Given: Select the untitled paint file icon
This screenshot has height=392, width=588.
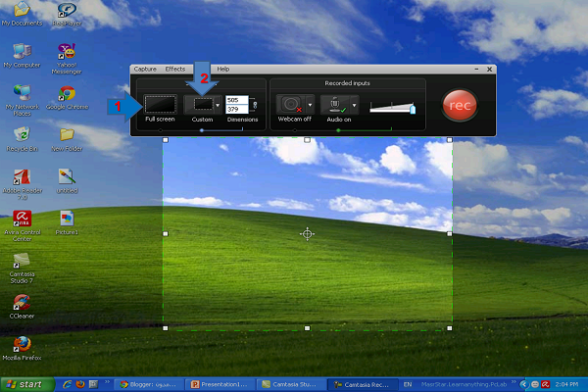Looking at the screenshot, I should pos(67,181).
